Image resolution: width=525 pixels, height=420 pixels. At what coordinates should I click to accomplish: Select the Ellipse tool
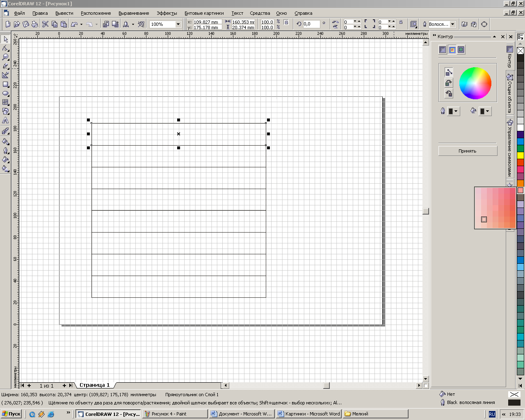5,94
